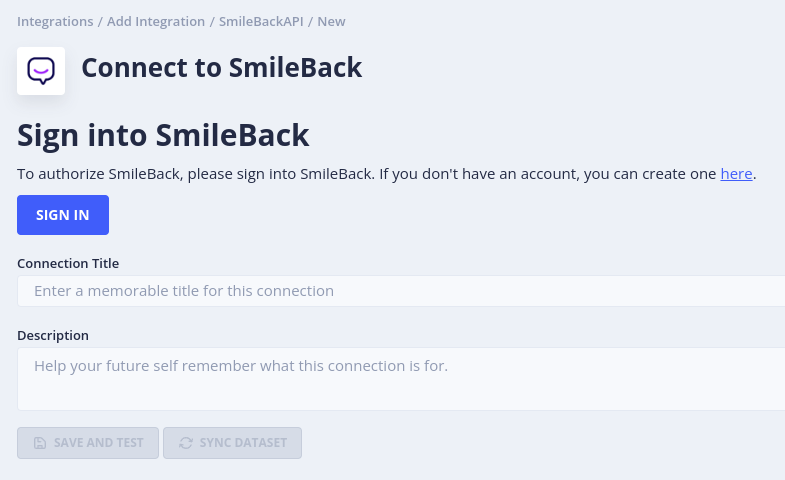Click the floppy disk save icon
Image resolution: width=785 pixels, height=480 pixels.
click(40, 443)
